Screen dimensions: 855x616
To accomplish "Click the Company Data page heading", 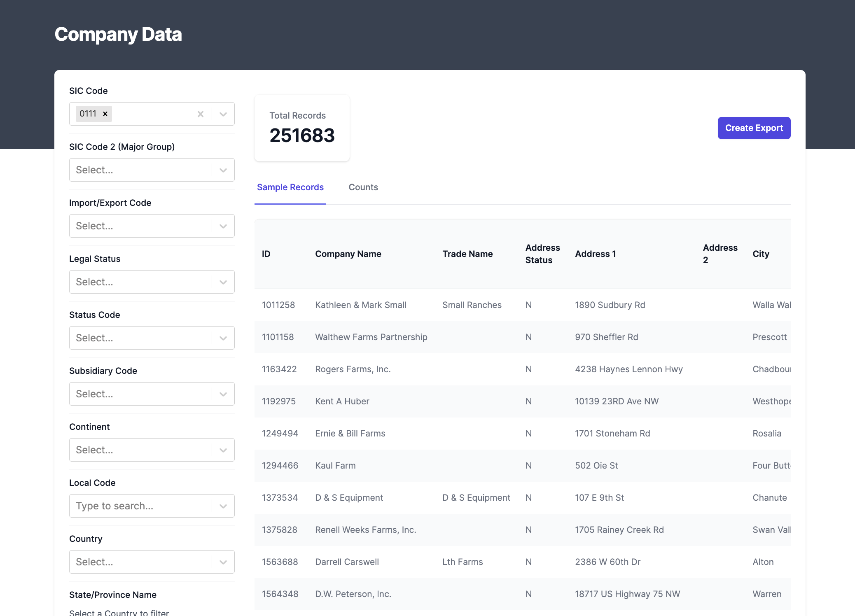I will pyautogui.click(x=118, y=35).
